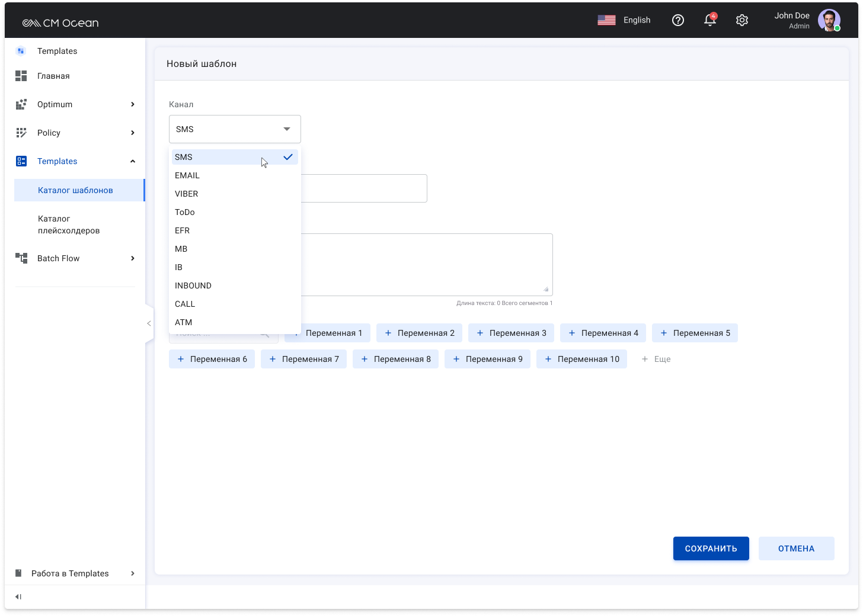Click the Главная dashboard icon
Image resolution: width=863 pixels, height=616 pixels.
21,76
